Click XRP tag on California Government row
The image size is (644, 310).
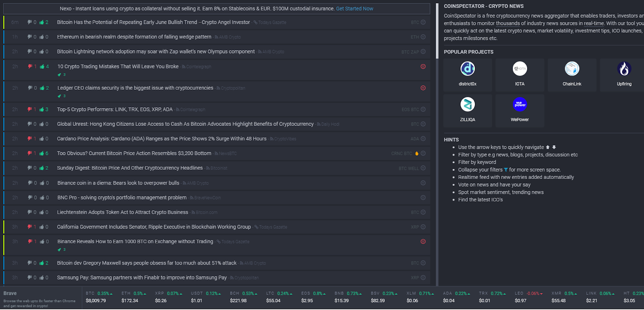coord(415,227)
